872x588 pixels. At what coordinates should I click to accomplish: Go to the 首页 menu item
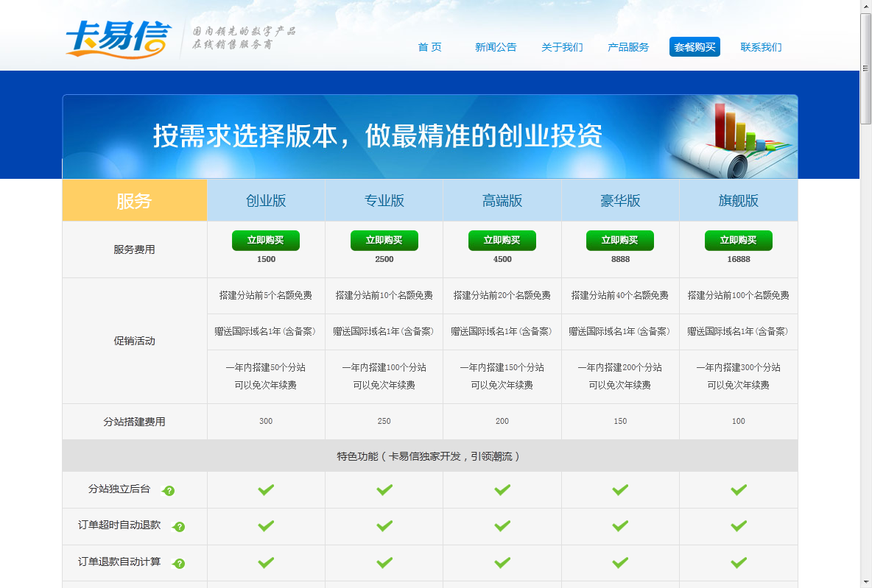(x=429, y=46)
